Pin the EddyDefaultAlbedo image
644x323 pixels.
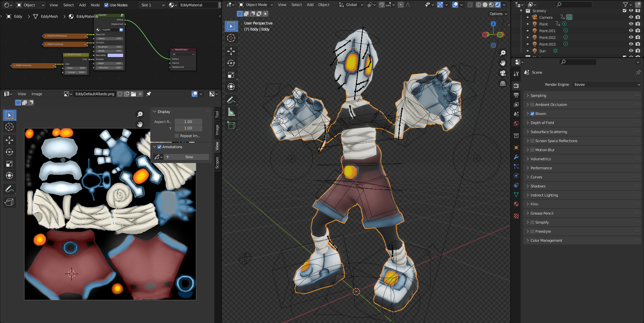(x=149, y=94)
